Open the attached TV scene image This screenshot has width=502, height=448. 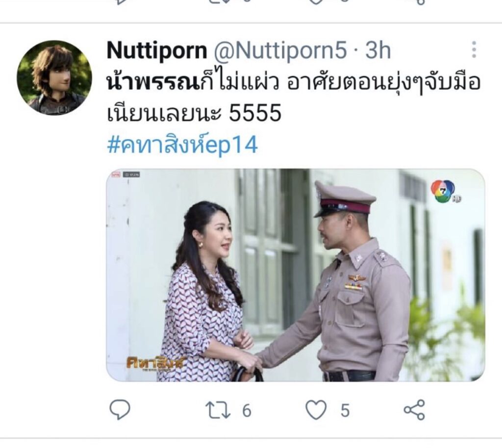click(x=296, y=275)
